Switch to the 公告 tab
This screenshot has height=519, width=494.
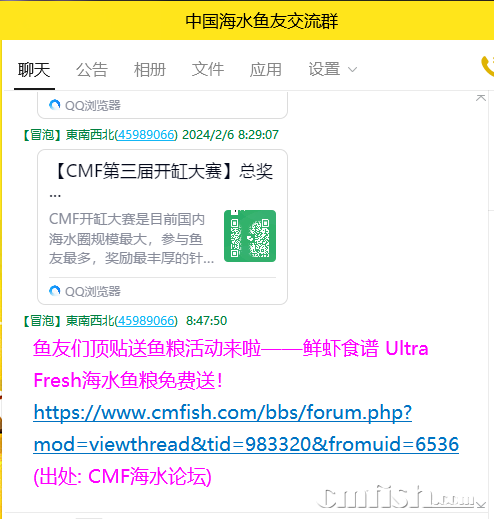click(92, 70)
